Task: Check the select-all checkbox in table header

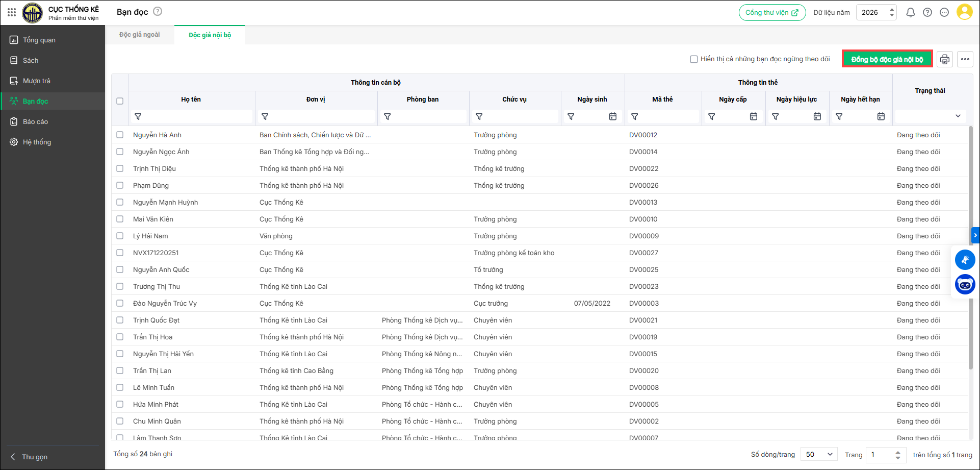Action: point(120,101)
